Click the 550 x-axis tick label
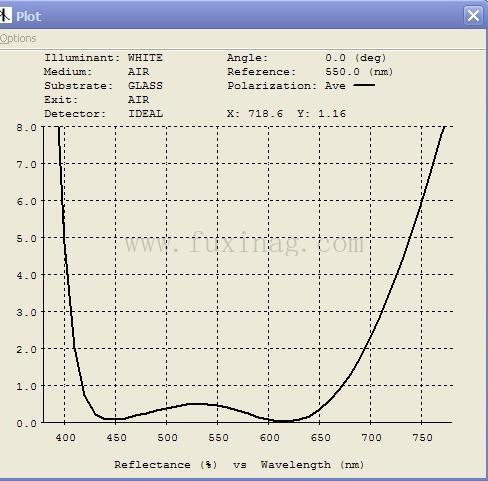 coord(218,437)
